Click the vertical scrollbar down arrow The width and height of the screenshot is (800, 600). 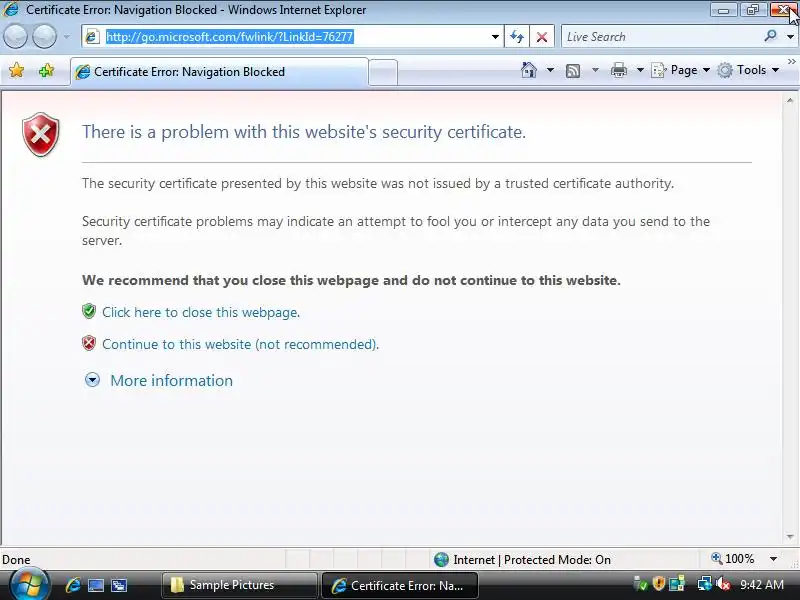point(790,536)
